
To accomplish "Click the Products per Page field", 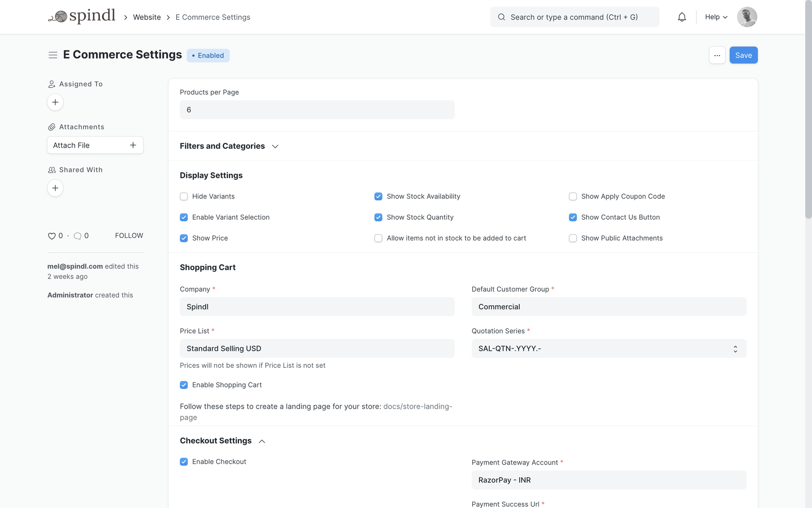I will point(317,110).
